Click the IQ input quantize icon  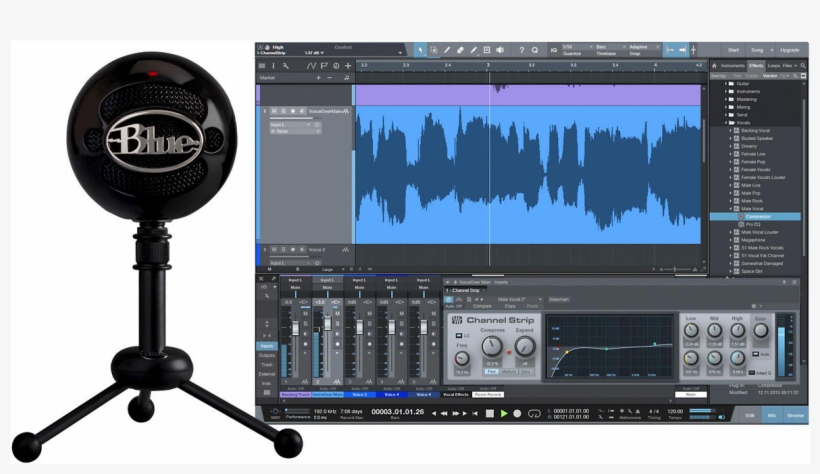[553, 50]
